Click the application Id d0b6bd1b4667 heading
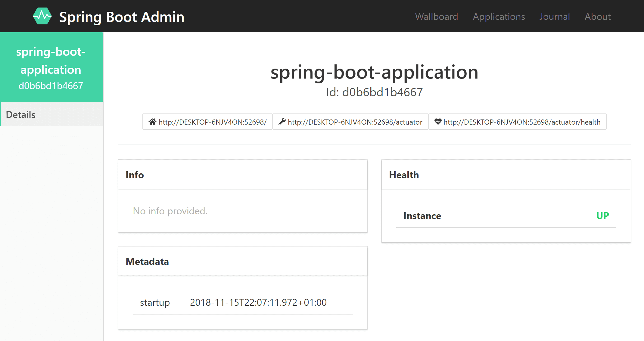Viewport: 644px width, 341px height. 374,92
